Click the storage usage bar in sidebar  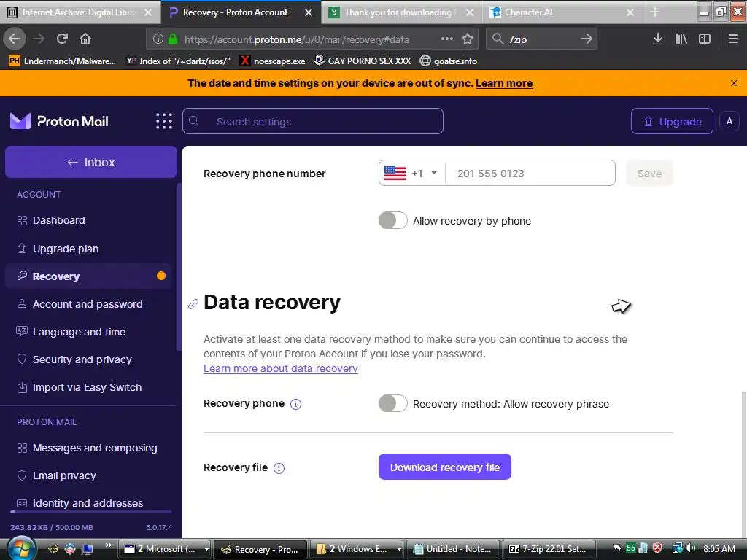(91, 512)
